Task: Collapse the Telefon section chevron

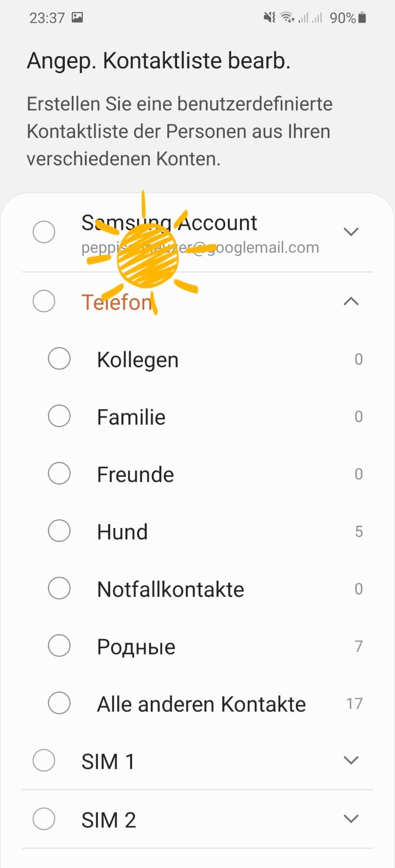Action: (351, 301)
